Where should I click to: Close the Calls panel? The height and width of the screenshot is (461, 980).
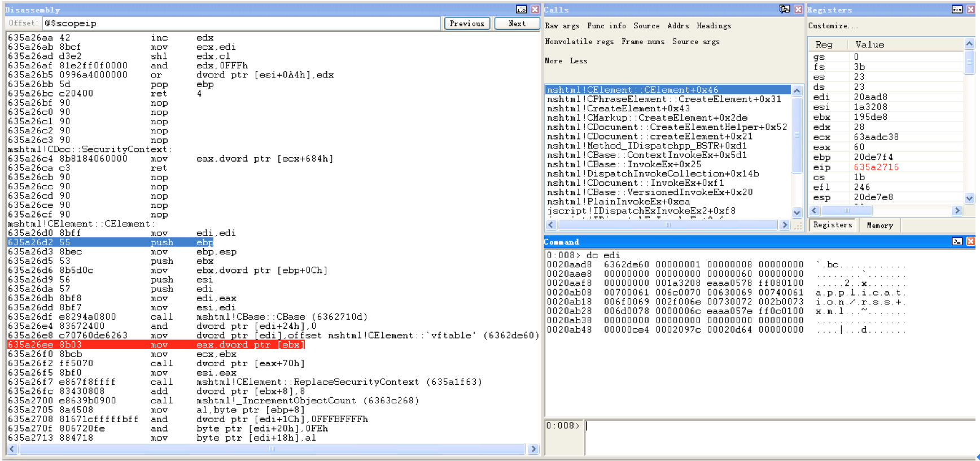[x=798, y=9]
